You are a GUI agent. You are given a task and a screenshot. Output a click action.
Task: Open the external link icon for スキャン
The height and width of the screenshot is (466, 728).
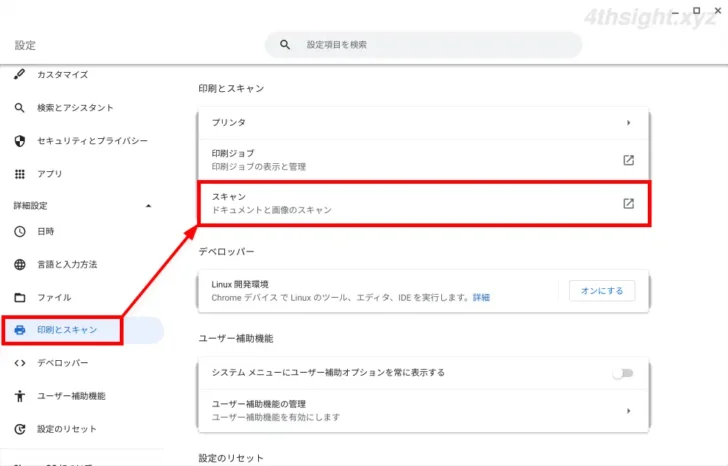[628, 203]
